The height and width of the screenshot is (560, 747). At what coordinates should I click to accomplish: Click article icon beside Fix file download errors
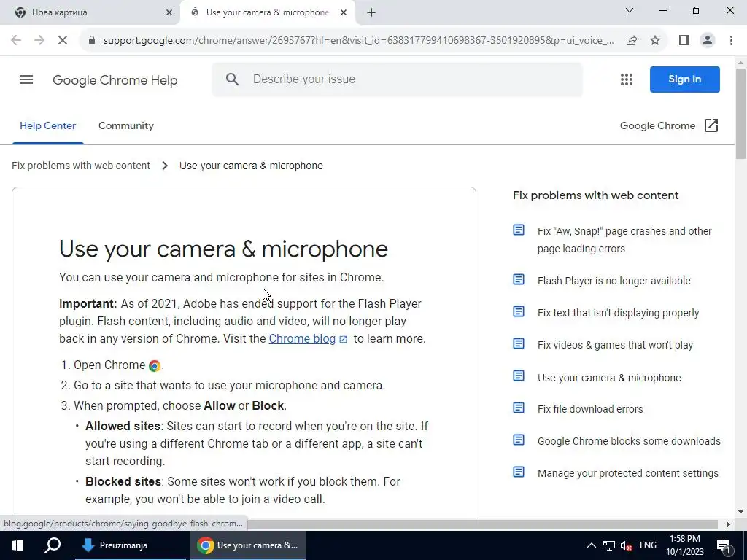coord(519,408)
